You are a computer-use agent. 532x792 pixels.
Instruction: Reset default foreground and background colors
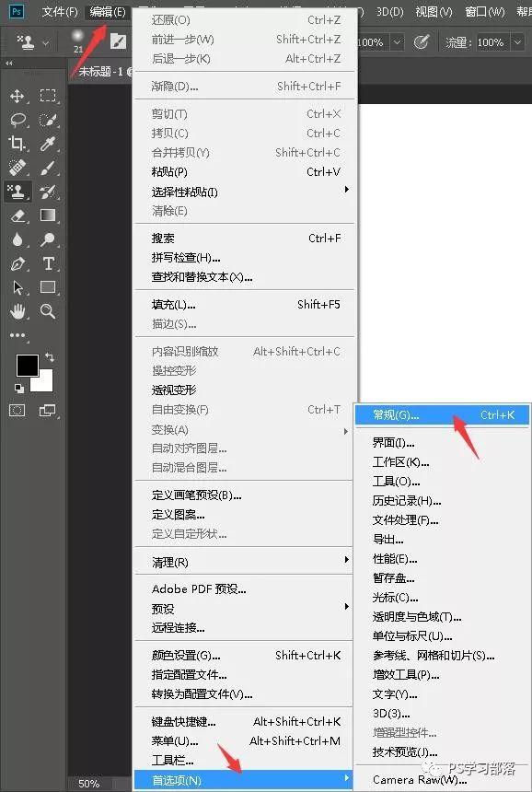tap(18, 388)
